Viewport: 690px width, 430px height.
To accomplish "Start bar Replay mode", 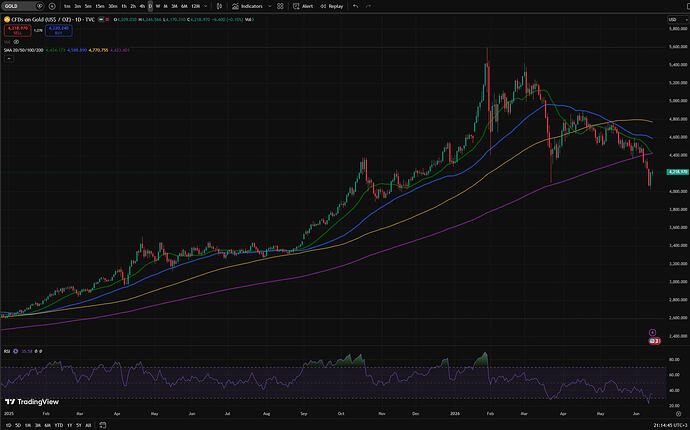I will (x=331, y=6).
